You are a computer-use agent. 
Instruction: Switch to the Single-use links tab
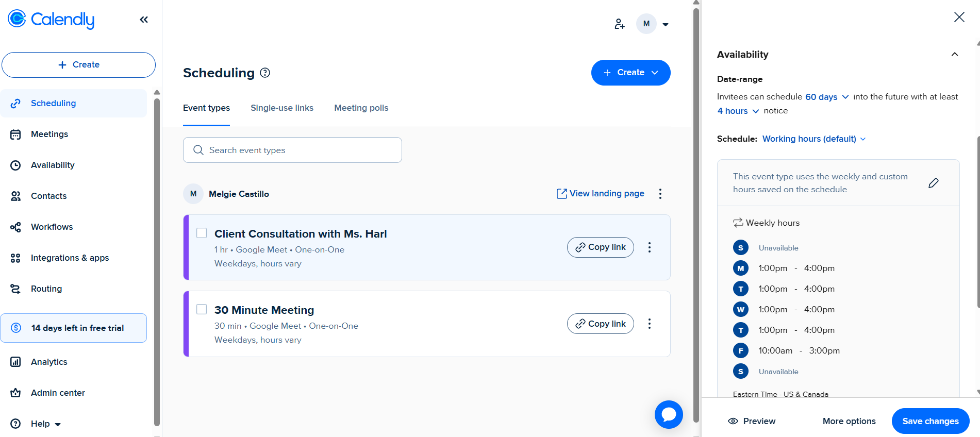[x=282, y=108]
